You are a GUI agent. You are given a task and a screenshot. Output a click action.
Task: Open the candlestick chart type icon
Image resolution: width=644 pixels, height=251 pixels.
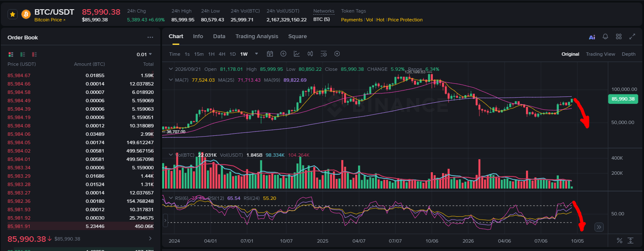coord(310,54)
